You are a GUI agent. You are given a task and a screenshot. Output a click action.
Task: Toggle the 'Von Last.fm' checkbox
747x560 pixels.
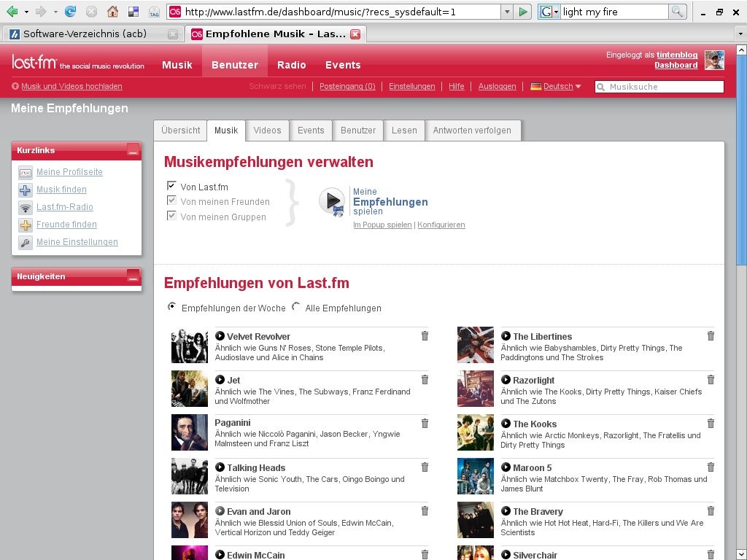click(171, 186)
